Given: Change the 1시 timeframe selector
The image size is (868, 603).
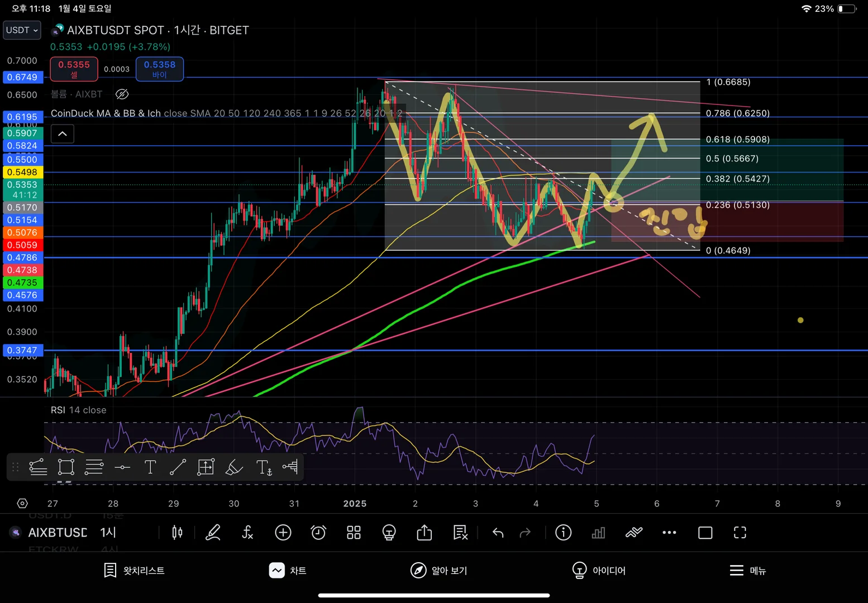Looking at the screenshot, I should [x=108, y=533].
